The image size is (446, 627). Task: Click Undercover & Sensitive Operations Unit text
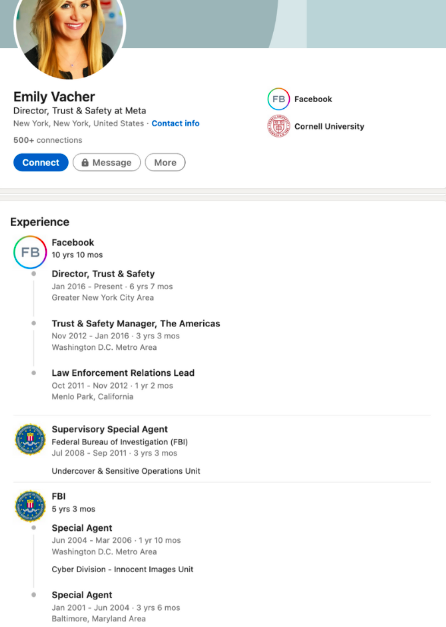[126, 471]
